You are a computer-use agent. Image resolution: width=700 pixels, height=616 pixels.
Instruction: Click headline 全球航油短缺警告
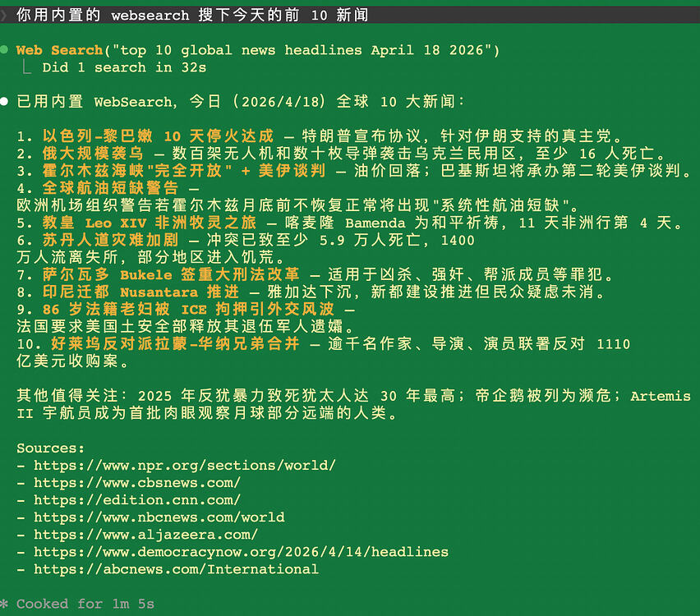click(x=110, y=188)
